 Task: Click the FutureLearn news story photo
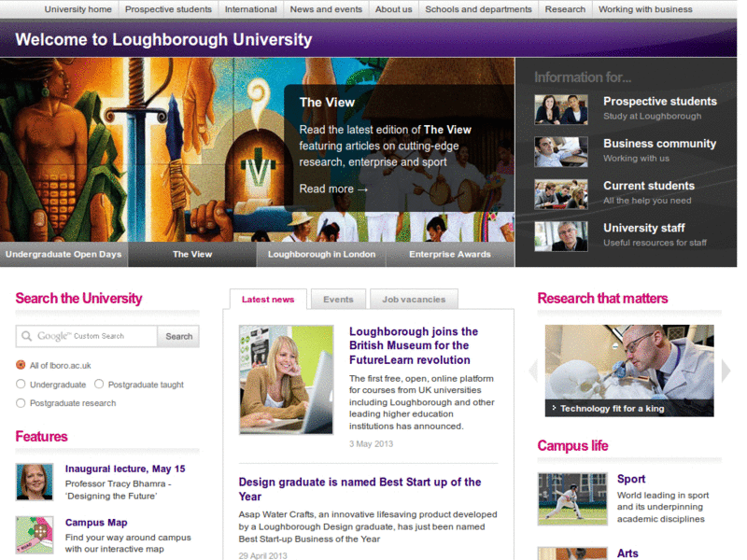click(287, 380)
